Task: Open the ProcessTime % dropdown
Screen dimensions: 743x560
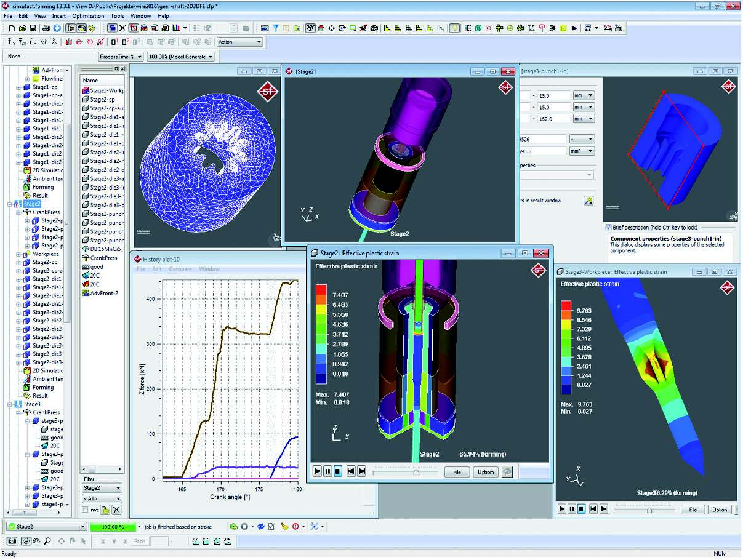Action: [121, 57]
